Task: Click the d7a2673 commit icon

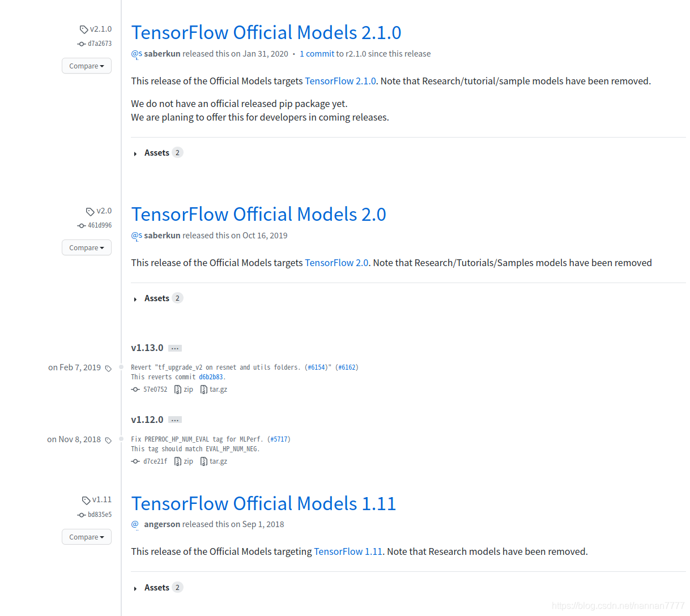Action: click(82, 44)
